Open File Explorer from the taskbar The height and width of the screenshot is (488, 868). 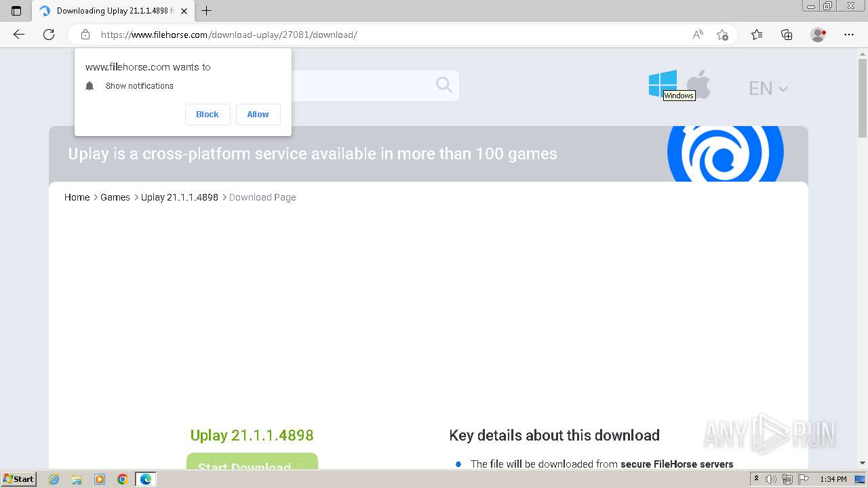tap(77, 479)
